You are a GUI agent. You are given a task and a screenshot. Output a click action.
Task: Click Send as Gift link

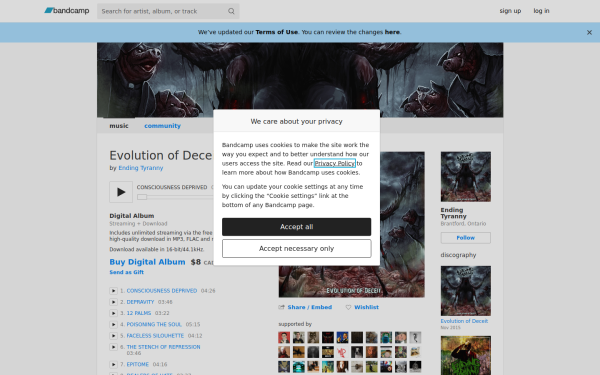[127, 272]
